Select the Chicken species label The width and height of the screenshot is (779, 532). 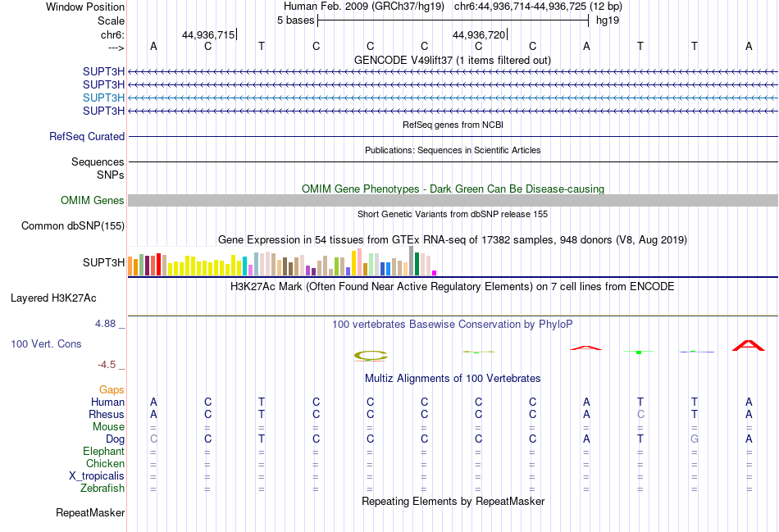[x=105, y=463]
